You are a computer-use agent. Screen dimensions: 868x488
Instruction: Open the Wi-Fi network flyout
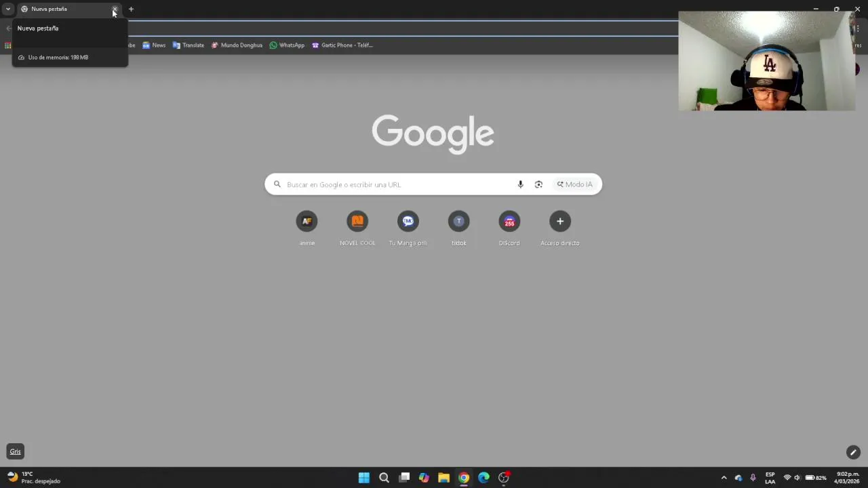(787, 478)
